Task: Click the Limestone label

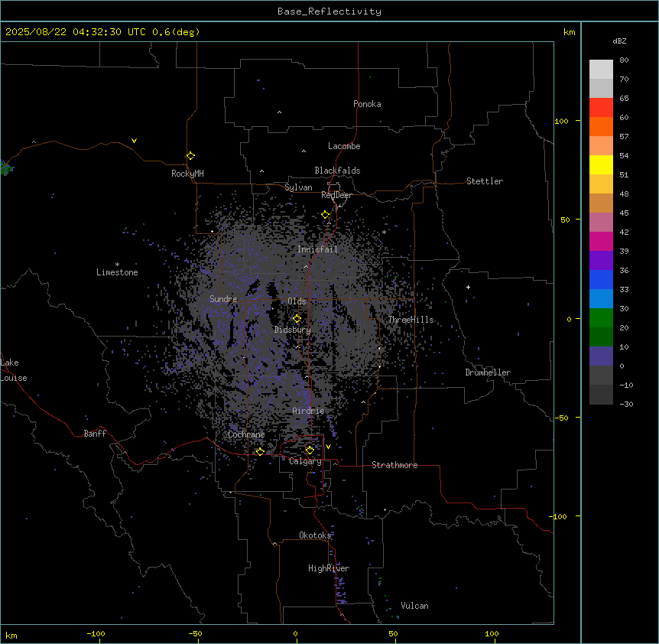Action: pyautogui.click(x=117, y=272)
